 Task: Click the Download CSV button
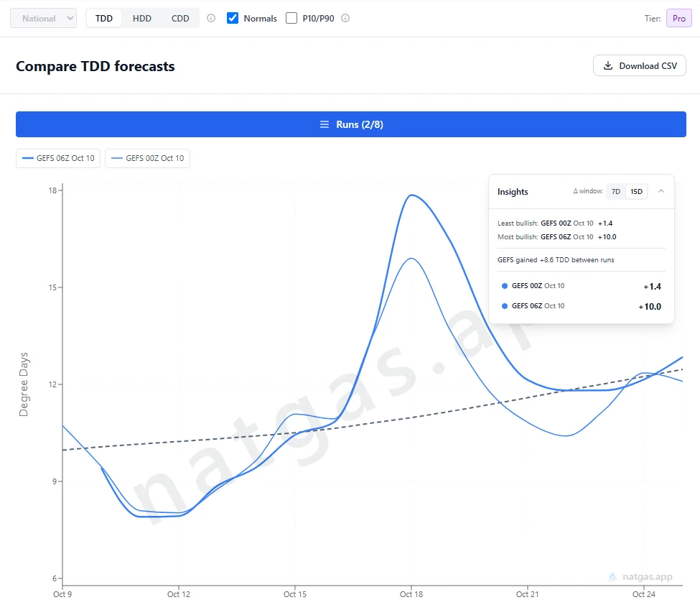[x=639, y=65]
